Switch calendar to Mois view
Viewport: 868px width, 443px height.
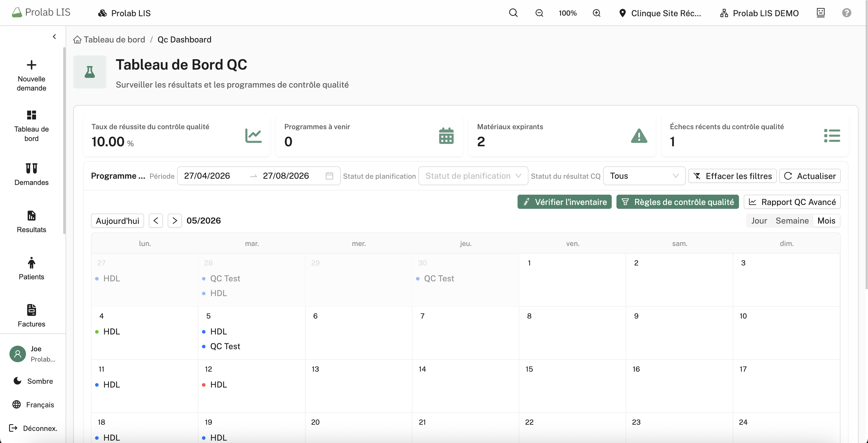[x=826, y=221]
